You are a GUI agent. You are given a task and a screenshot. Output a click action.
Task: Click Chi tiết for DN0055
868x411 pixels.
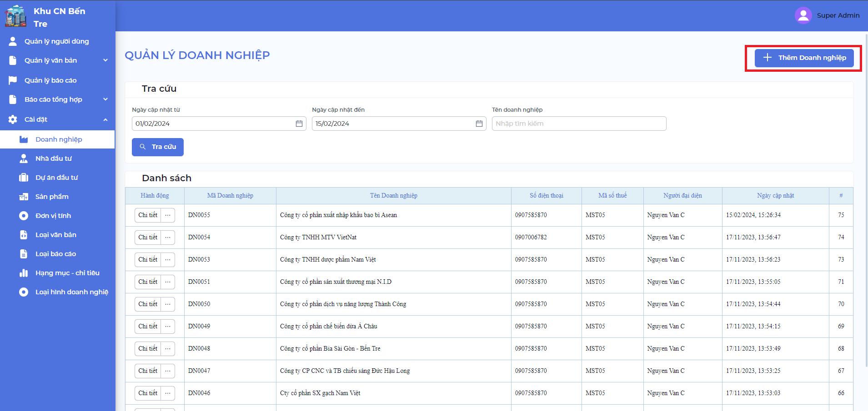click(x=148, y=215)
